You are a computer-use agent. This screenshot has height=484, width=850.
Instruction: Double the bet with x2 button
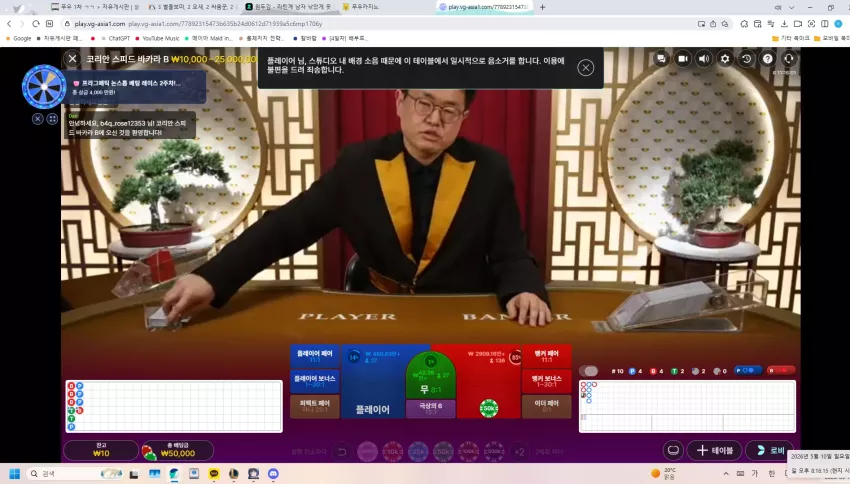pos(519,451)
